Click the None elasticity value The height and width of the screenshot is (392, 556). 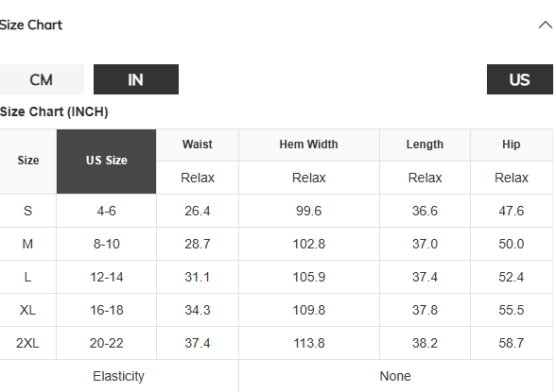coord(395,376)
